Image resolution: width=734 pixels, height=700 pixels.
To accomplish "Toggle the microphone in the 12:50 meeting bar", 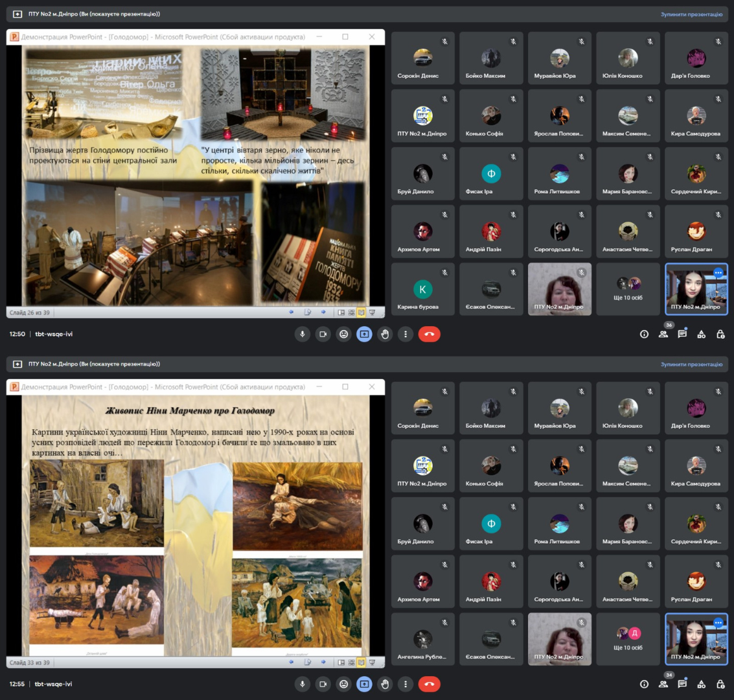I will point(303,334).
